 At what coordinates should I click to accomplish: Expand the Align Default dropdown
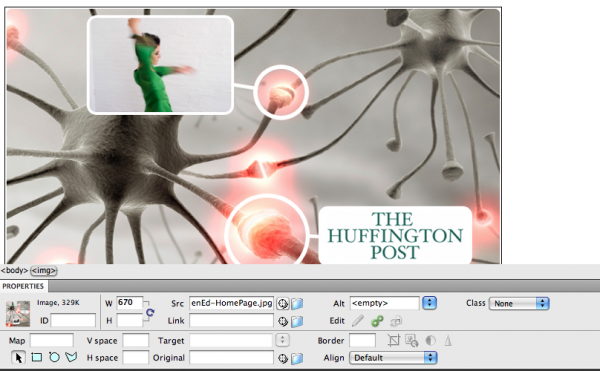[393, 358]
